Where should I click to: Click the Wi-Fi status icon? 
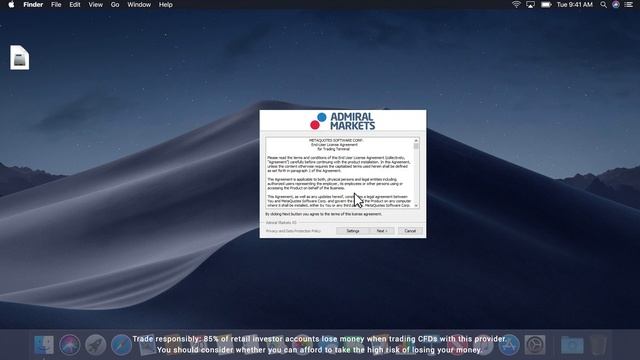point(516,4)
